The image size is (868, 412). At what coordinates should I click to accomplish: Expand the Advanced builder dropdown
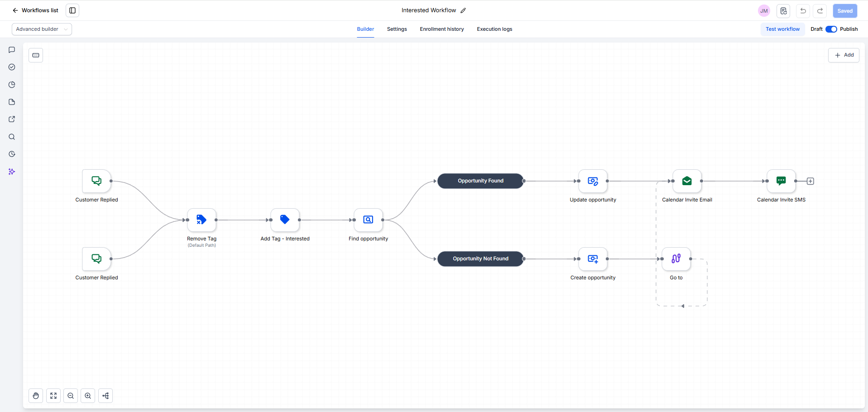coord(42,29)
